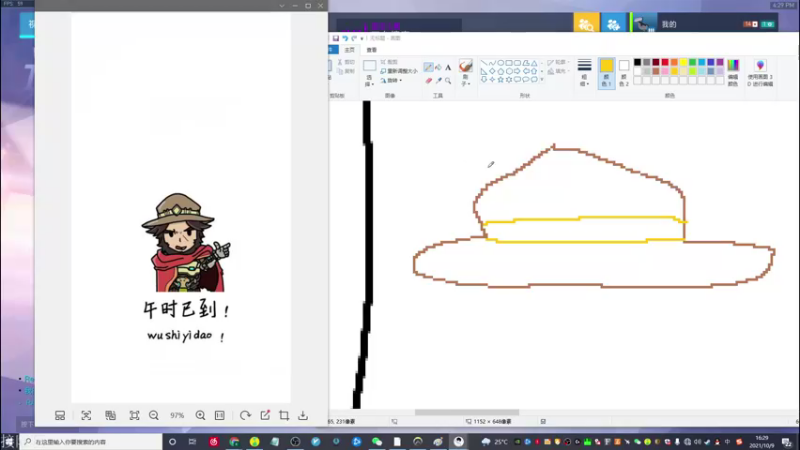
Task: Open WeChat from the taskbar
Action: (x=377, y=442)
